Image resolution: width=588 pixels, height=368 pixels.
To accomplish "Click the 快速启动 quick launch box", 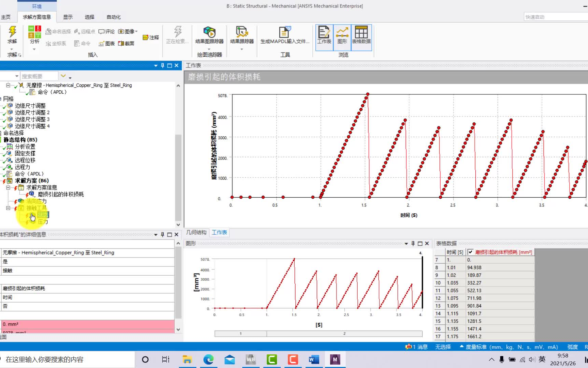I will (556, 17).
